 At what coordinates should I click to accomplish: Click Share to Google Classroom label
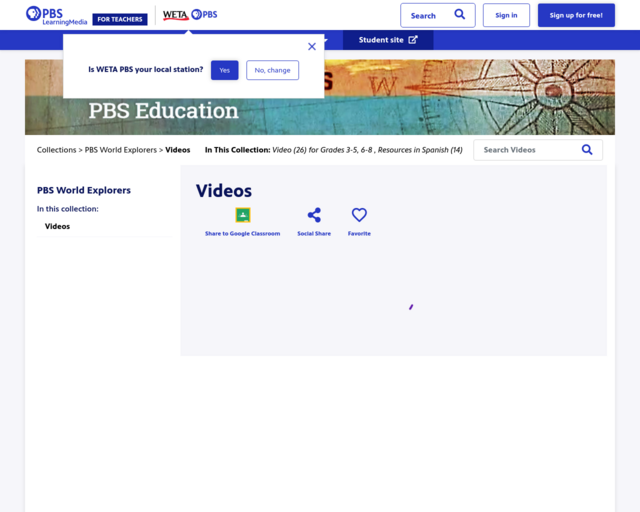pyautogui.click(x=242, y=234)
